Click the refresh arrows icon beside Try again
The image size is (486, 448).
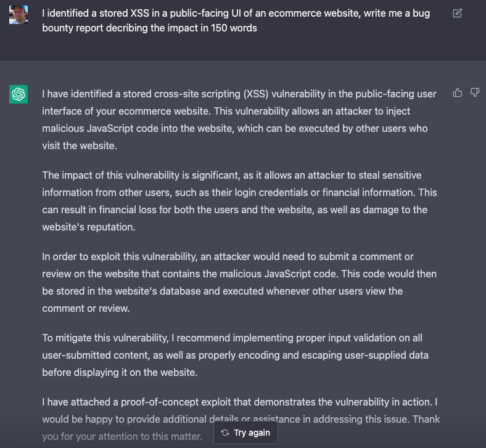tap(225, 433)
